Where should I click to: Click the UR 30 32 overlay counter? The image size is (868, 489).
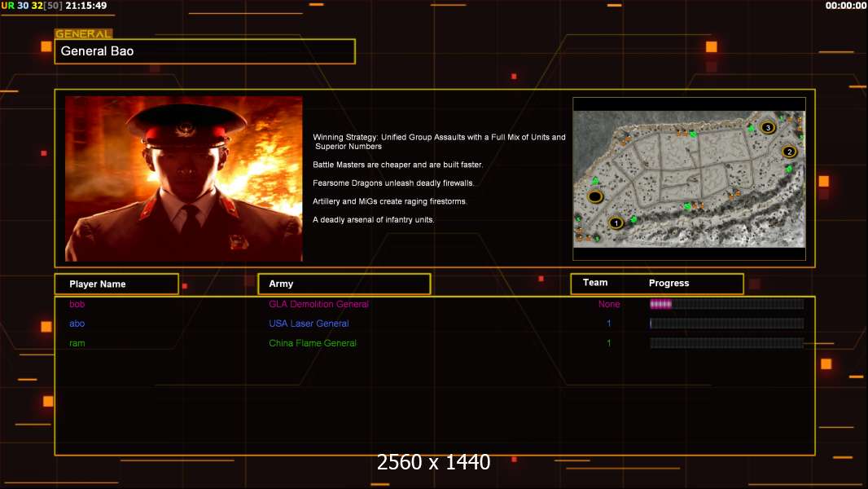click(32, 6)
